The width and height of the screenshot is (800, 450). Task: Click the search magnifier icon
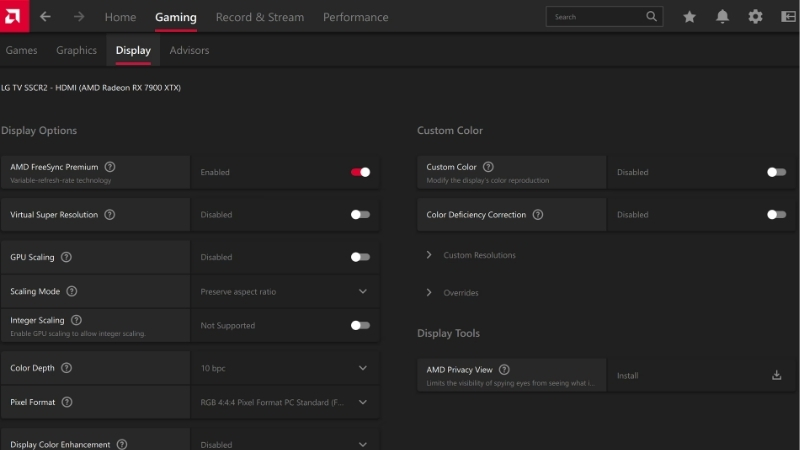tap(651, 16)
